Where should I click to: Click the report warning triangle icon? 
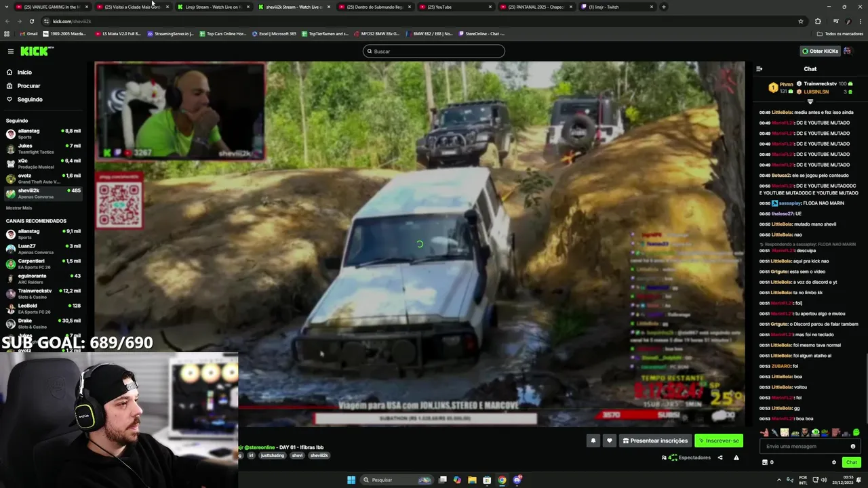point(736,457)
